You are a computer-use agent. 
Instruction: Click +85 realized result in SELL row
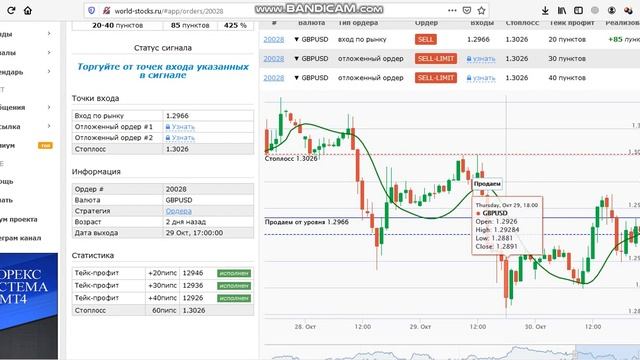(624, 40)
